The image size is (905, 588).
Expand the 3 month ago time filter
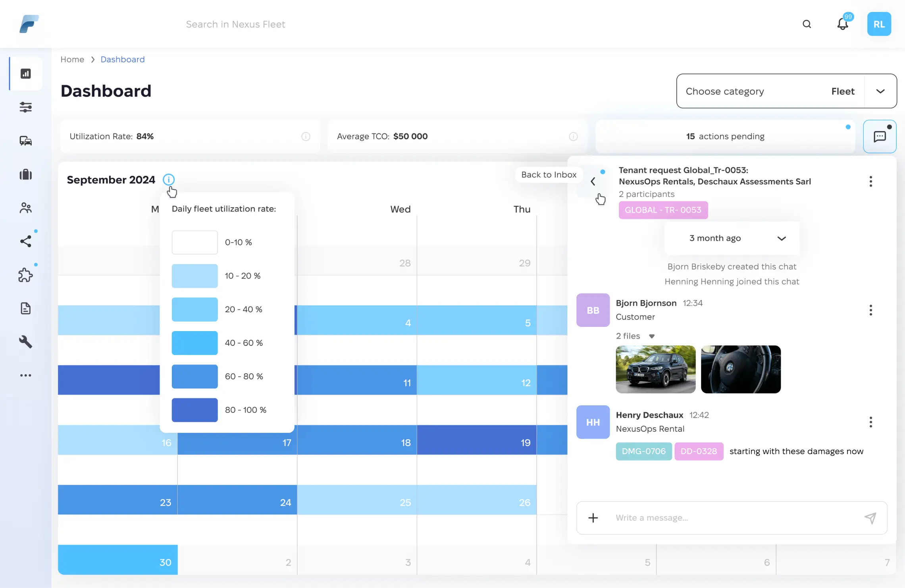782,238
